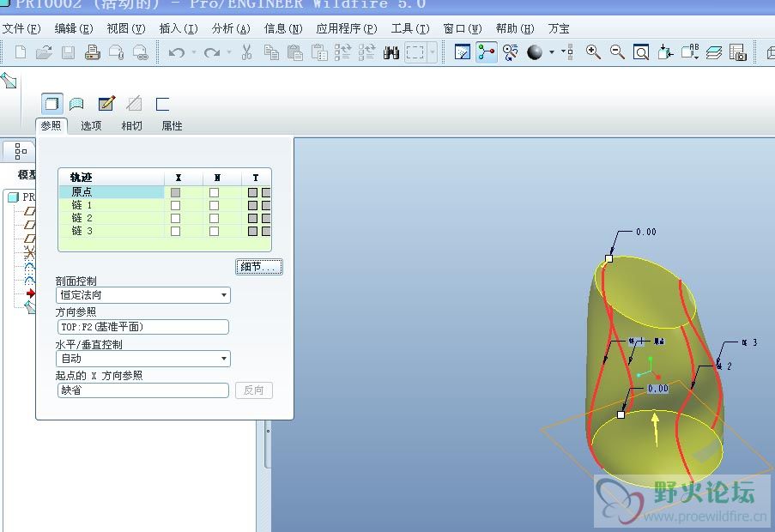Viewport: 775px width, 532px height.
Task: Click the Copy icon in toolbar
Action: [271, 51]
